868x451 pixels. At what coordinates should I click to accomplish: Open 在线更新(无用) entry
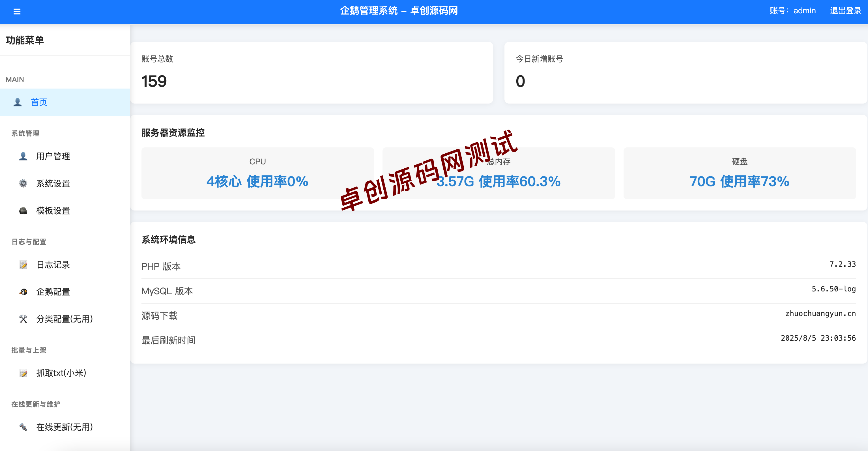(65, 427)
